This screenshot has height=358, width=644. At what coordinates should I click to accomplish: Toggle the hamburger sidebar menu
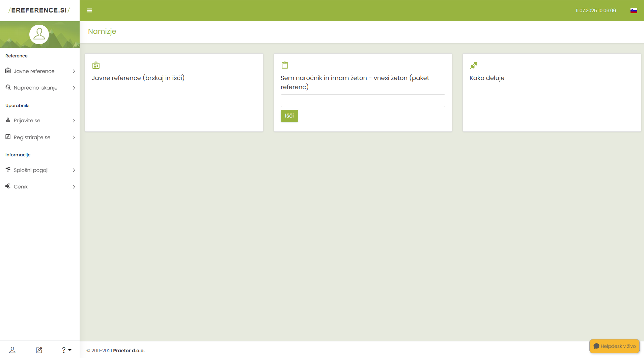89,10
